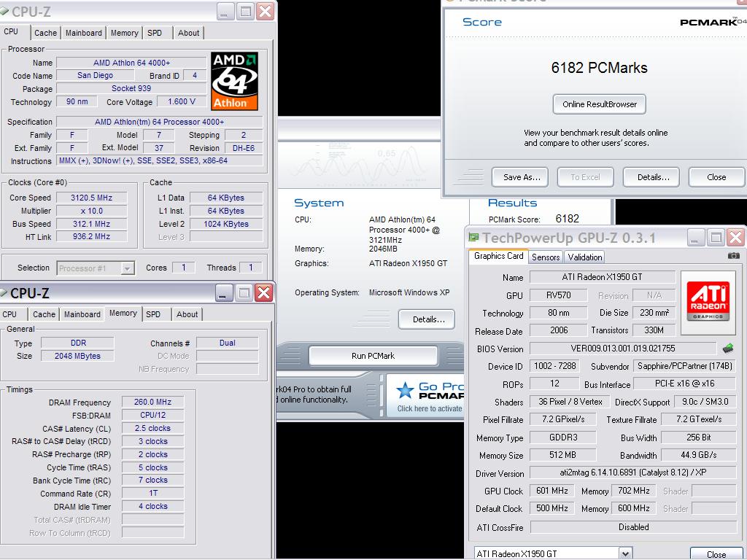Screen dimensions: 747x560
Task: Close GPU-Z via title bar X
Action: (735, 237)
